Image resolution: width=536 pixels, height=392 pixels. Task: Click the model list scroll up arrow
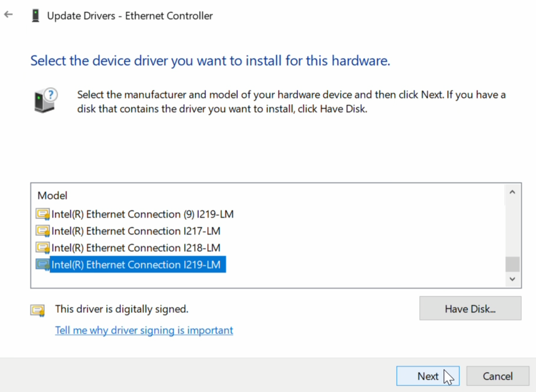click(x=512, y=192)
